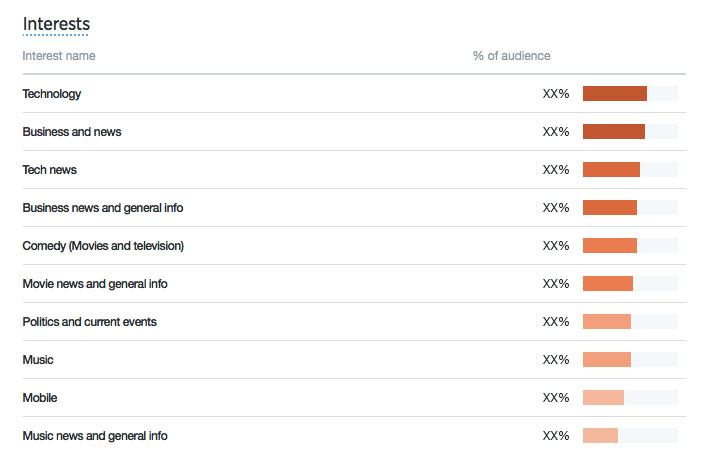
Task: Select Movie news and general info
Action: coord(95,284)
